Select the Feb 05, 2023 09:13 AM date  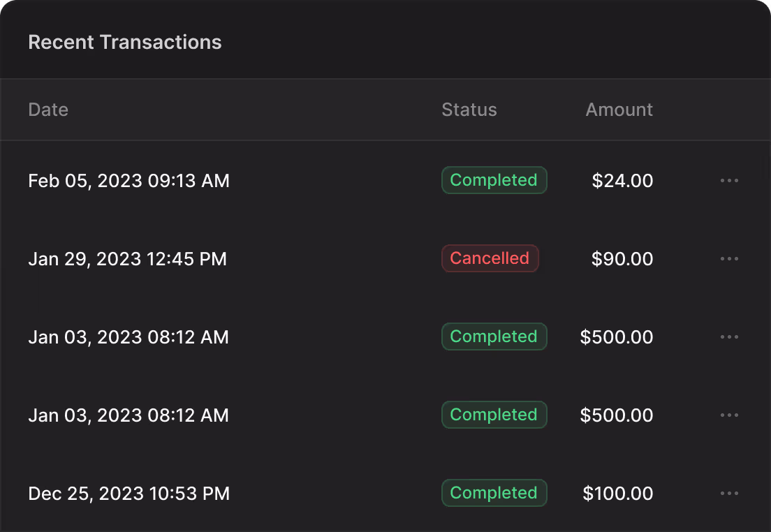[x=128, y=181]
